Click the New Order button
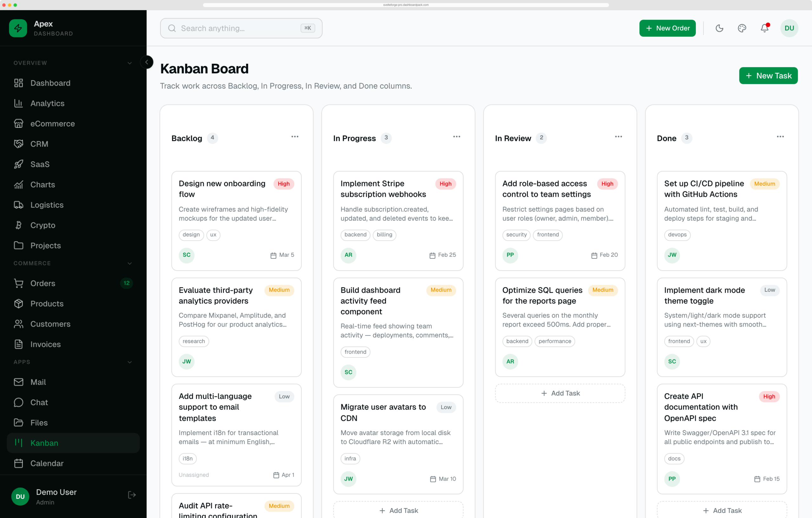 (667, 28)
